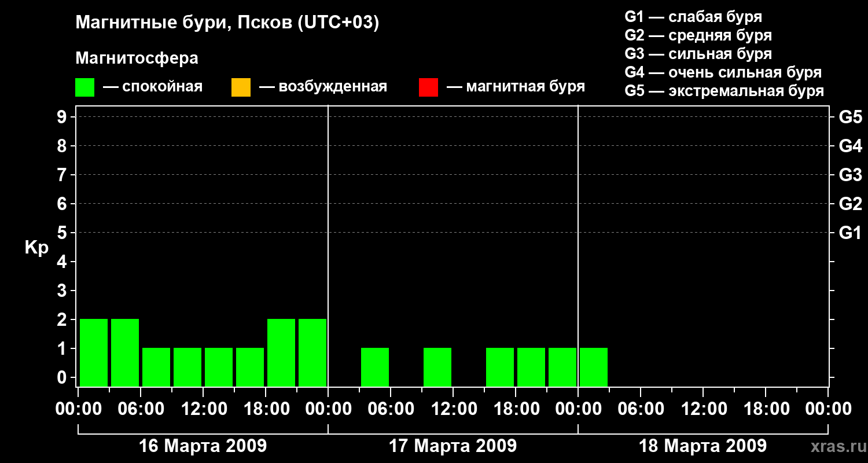Click the first green bar on 17 March

(x=375, y=367)
